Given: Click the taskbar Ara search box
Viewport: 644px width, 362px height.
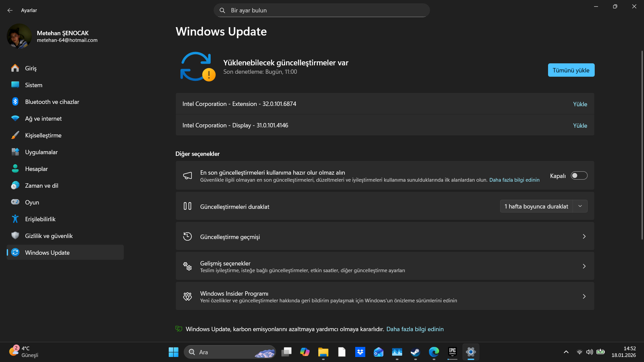Looking at the screenshot, I should pos(230,352).
